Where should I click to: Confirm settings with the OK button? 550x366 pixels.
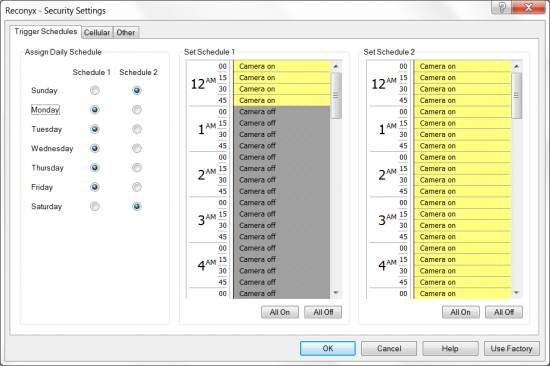click(x=328, y=348)
